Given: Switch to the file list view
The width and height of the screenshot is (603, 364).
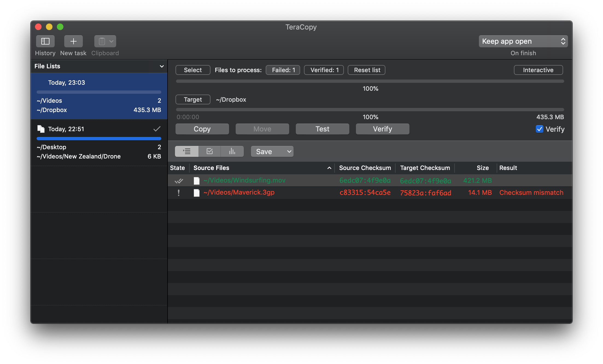Looking at the screenshot, I should [x=187, y=151].
